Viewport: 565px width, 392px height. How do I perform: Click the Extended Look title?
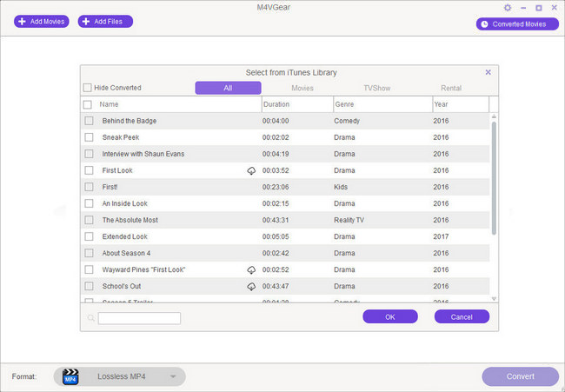[x=125, y=236]
